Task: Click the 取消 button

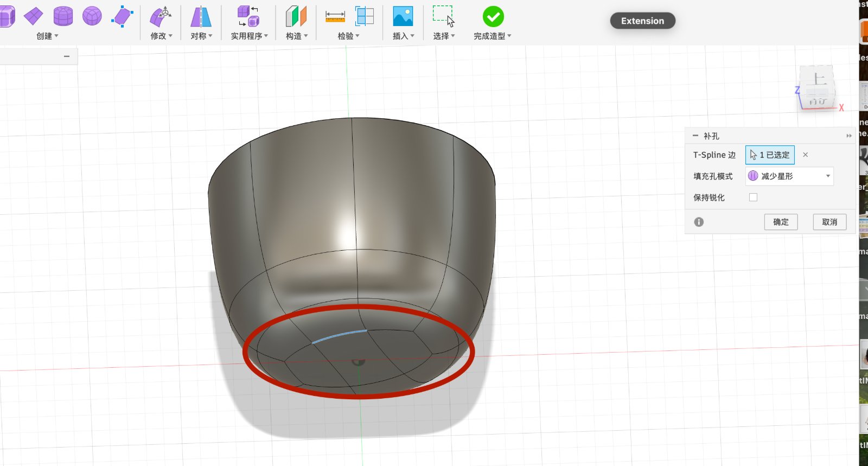Action: [830, 222]
